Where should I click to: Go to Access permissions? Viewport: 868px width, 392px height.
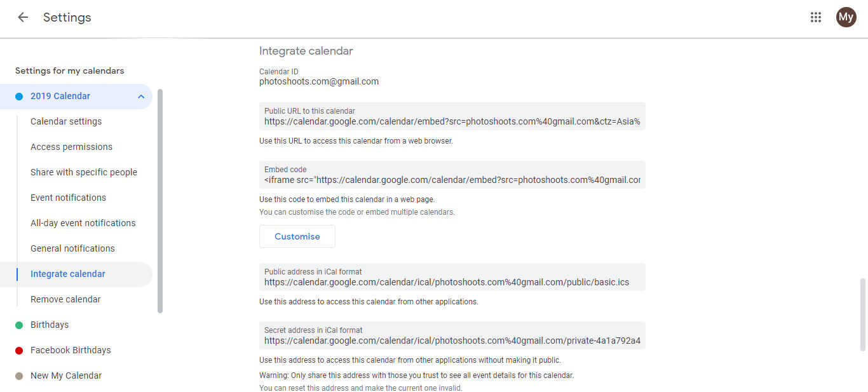coord(71,147)
